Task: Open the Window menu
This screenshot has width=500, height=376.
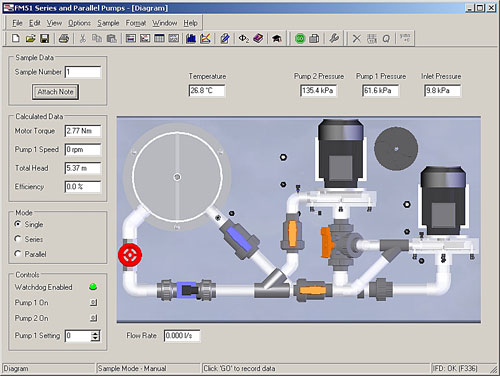Action: click(x=165, y=23)
